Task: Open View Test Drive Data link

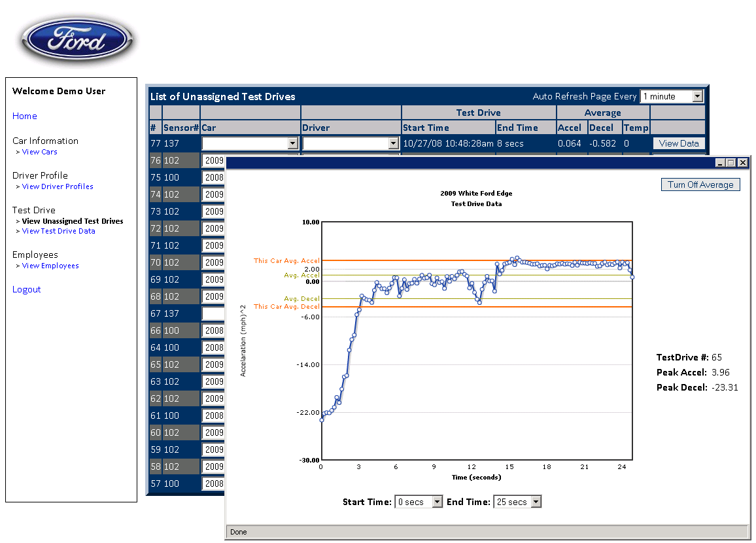Action: [x=58, y=231]
